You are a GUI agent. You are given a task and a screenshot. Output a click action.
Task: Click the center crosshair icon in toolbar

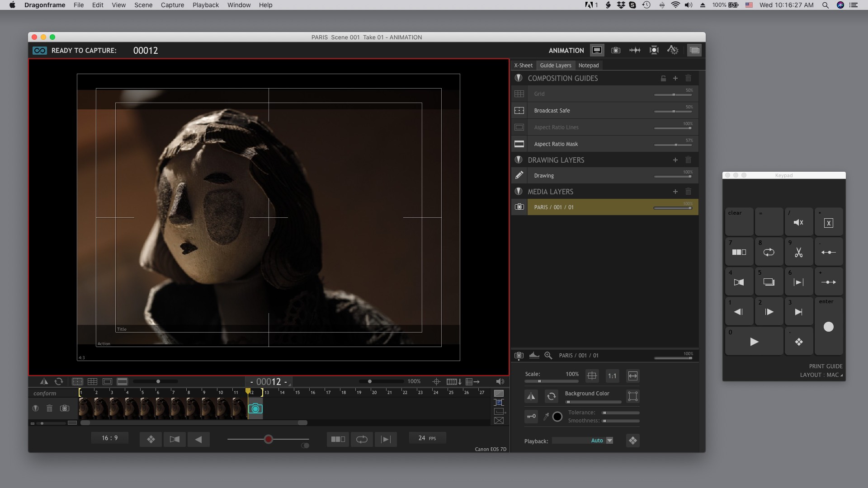tap(436, 381)
